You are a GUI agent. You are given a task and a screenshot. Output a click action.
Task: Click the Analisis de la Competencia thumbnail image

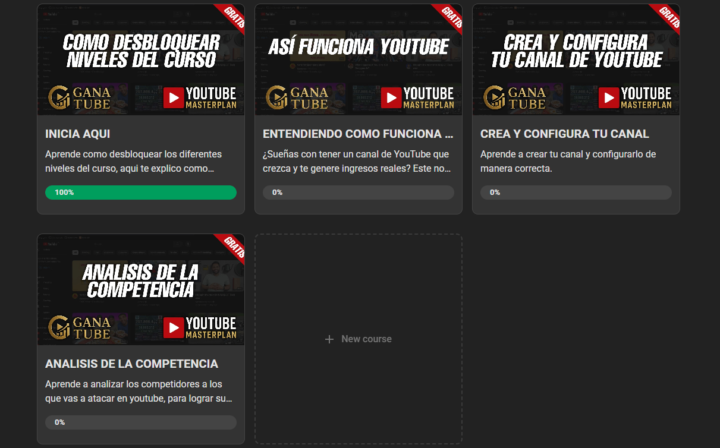click(x=141, y=290)
